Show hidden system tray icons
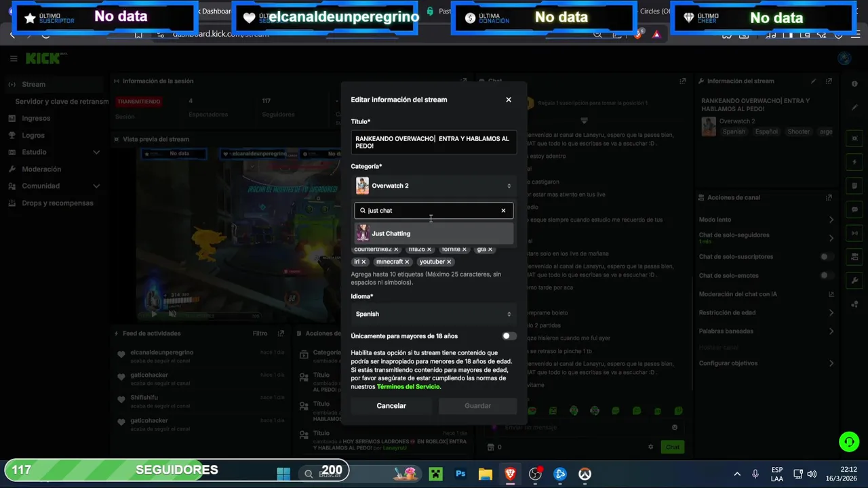 (737, 474)
